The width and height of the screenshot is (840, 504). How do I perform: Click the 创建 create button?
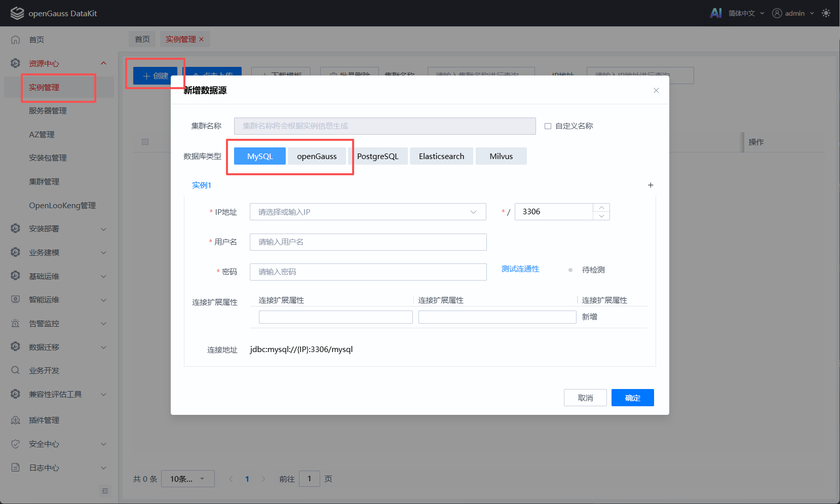point(156,75)
